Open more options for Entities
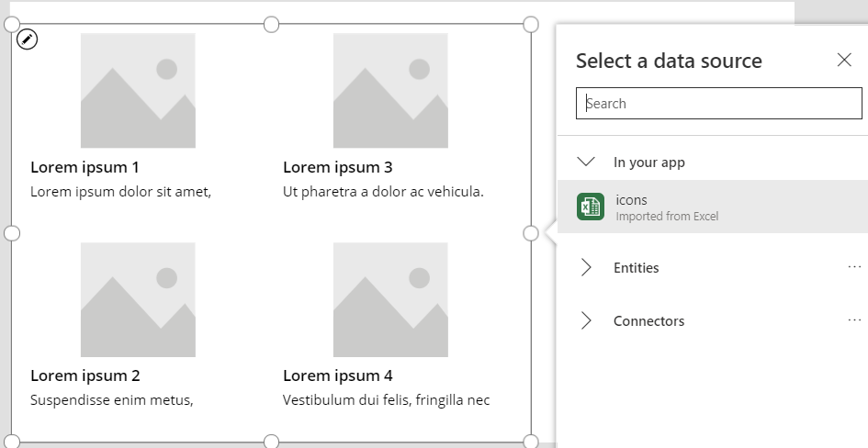The height and width of the screenshot is (448, 868). coord(854,267)
